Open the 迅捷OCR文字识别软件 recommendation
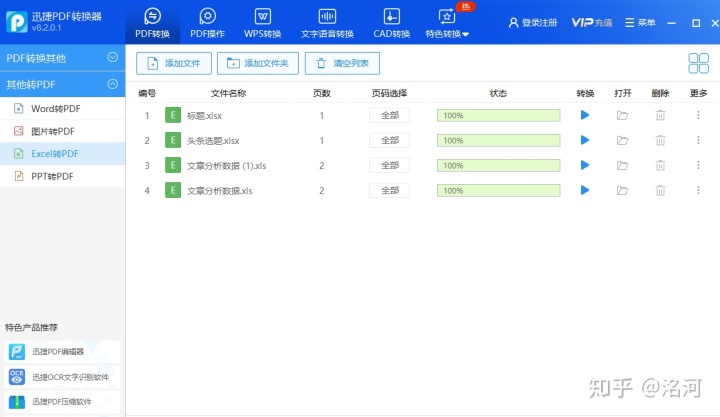 tap(62, 377)
